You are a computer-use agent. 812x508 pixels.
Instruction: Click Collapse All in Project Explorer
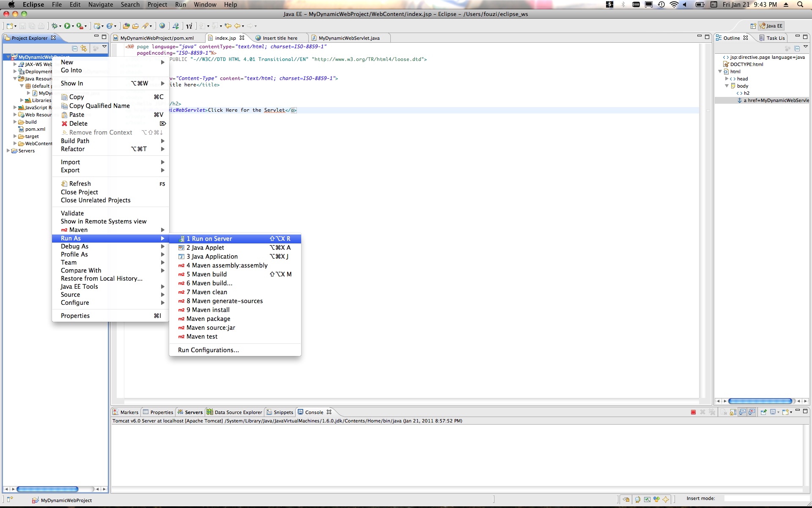pos(75,48)
